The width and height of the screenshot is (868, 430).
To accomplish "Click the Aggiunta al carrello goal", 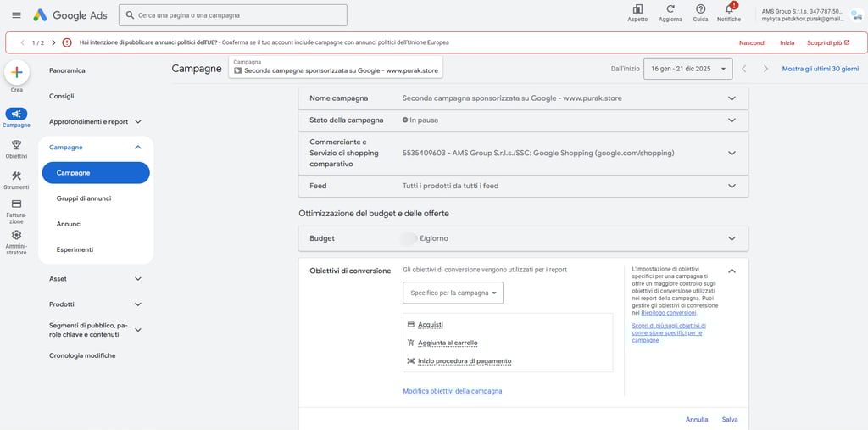I will pyautogui.click(x=448, y=343).
